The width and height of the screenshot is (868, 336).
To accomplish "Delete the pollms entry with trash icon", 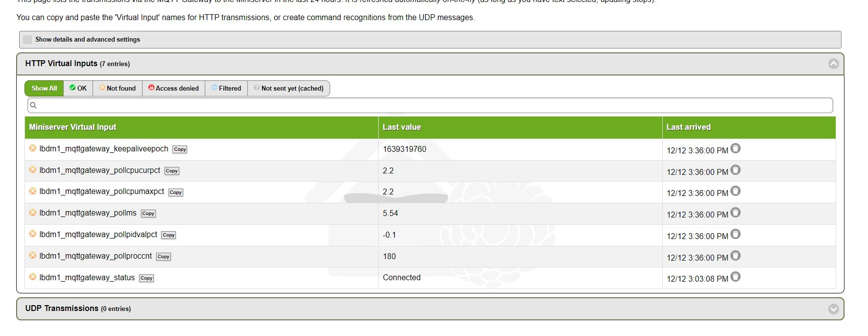I will (x=735, y=213).
